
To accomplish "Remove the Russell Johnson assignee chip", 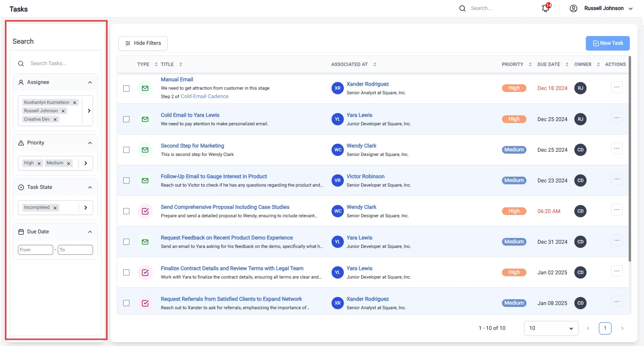I will [x=63, y=111].
